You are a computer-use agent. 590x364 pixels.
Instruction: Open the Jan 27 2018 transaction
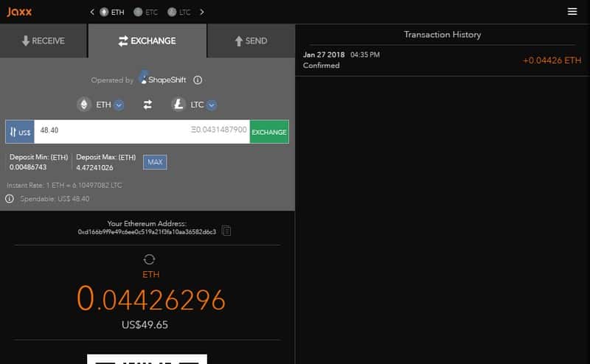point(442,60)
